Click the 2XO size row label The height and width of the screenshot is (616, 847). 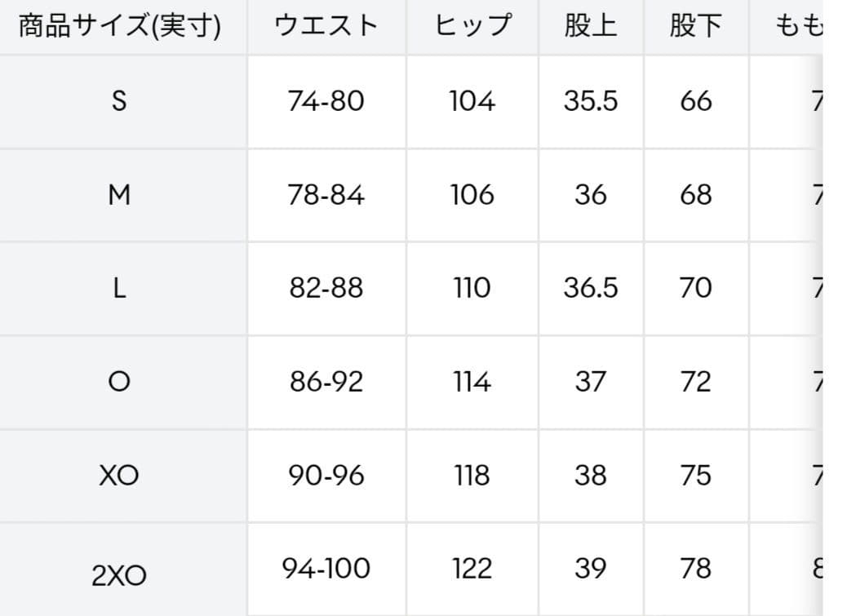[x=119, y=575]
